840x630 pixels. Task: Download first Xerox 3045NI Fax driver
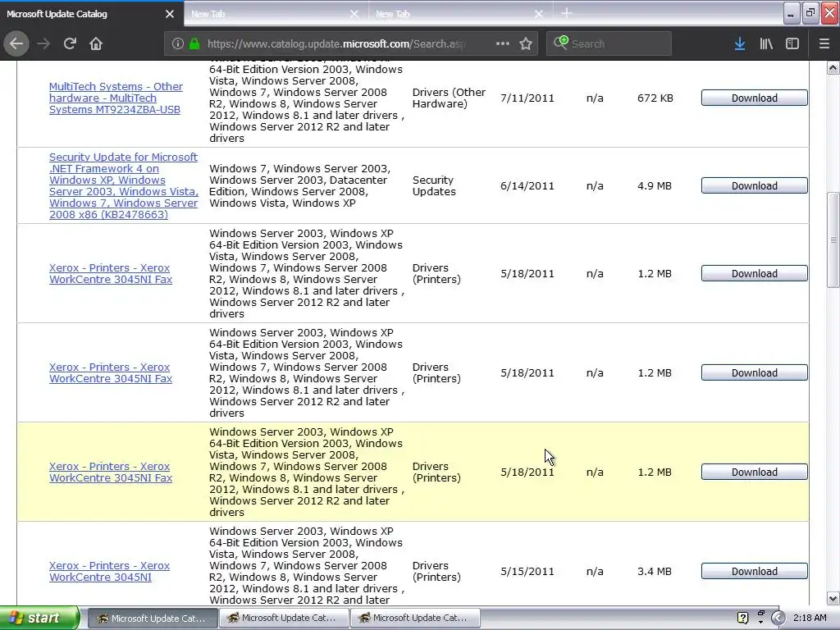[755, 273]
